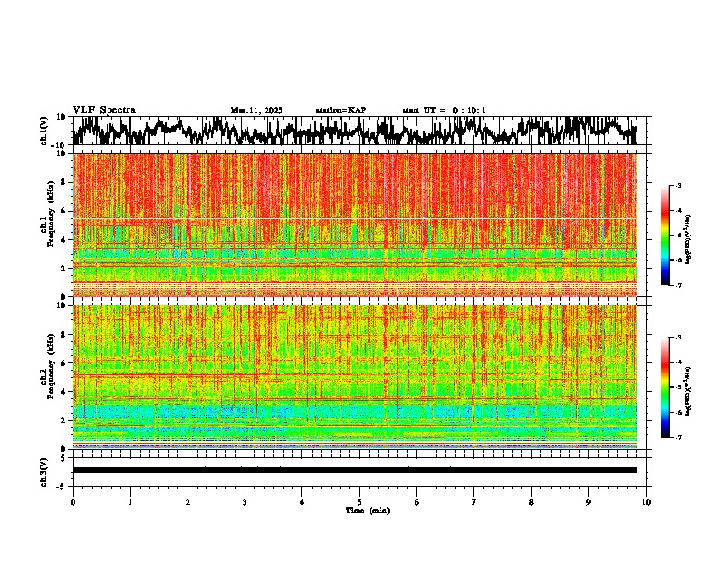The height and width of the screenshot is (563, 728).
Task: Click the color scale bar beside ch.2 spectrogram
Action: point(665,387)
